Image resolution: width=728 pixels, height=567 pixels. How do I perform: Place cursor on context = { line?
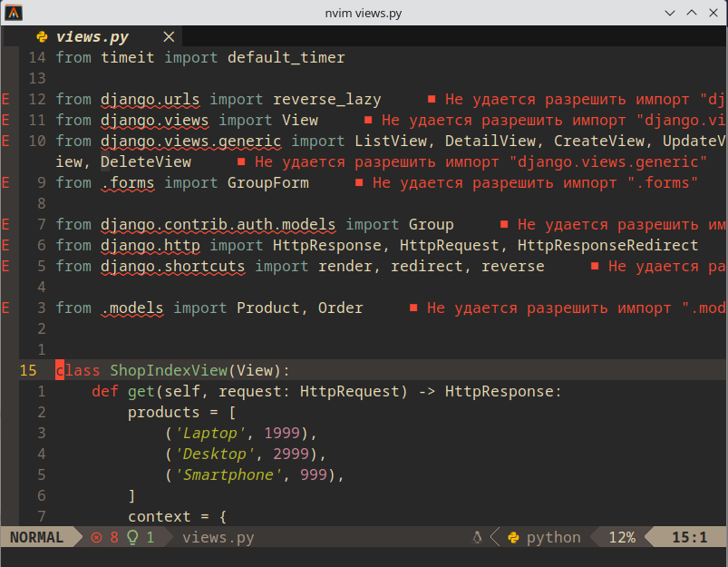178,517
